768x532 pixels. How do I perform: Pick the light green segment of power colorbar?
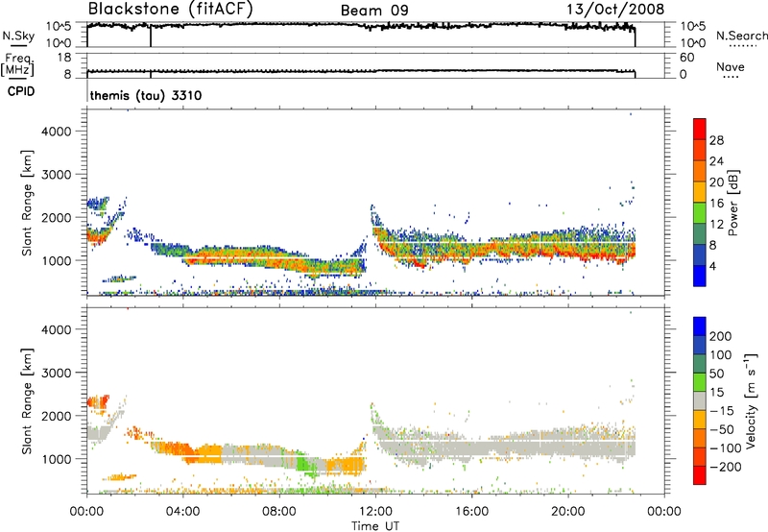click(x=700, y=213)
